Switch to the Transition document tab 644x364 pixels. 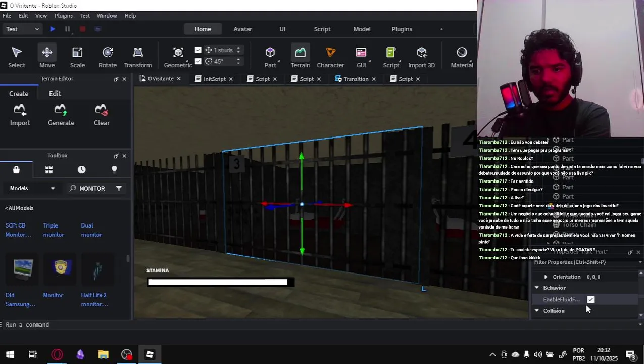[356, 79]
